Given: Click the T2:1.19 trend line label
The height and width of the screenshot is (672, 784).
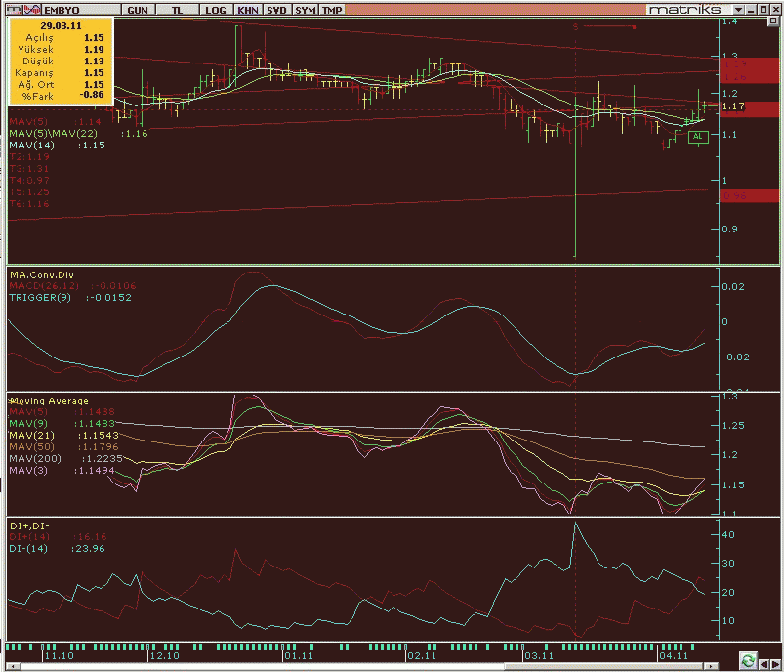Looking at the screenshot, I should pyautogui.click(x=29, y=157).
